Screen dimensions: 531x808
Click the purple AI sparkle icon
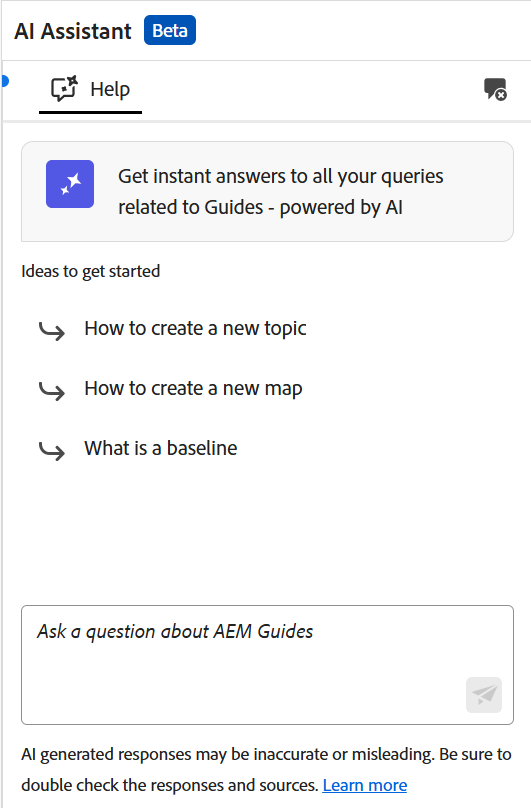(70, 184)
